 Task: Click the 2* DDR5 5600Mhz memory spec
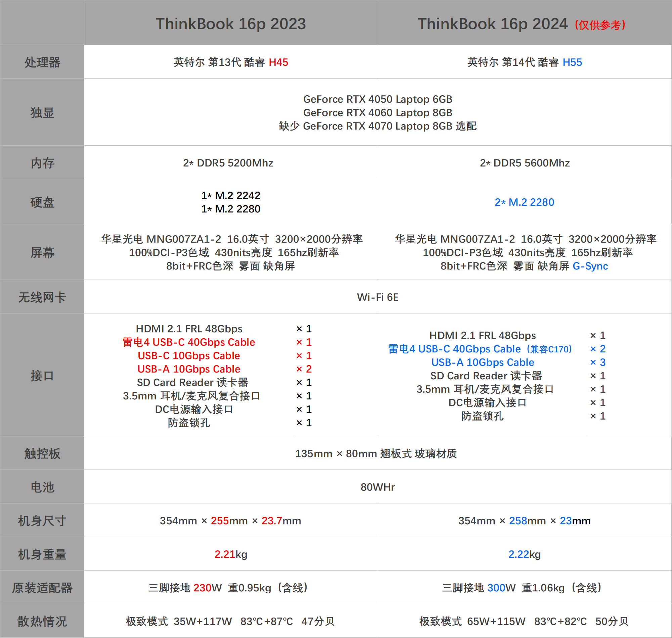click(x=525, y=162)
